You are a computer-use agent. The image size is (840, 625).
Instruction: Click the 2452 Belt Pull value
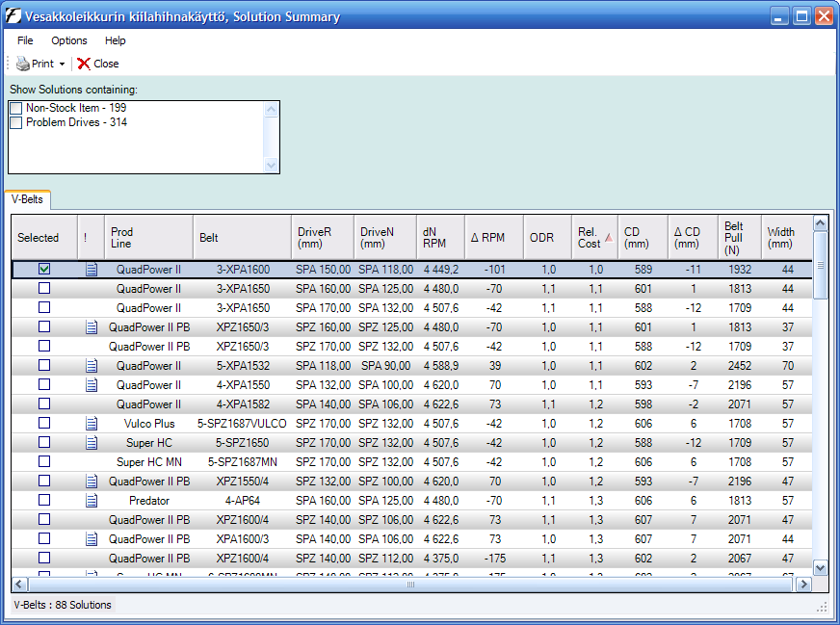739,366
